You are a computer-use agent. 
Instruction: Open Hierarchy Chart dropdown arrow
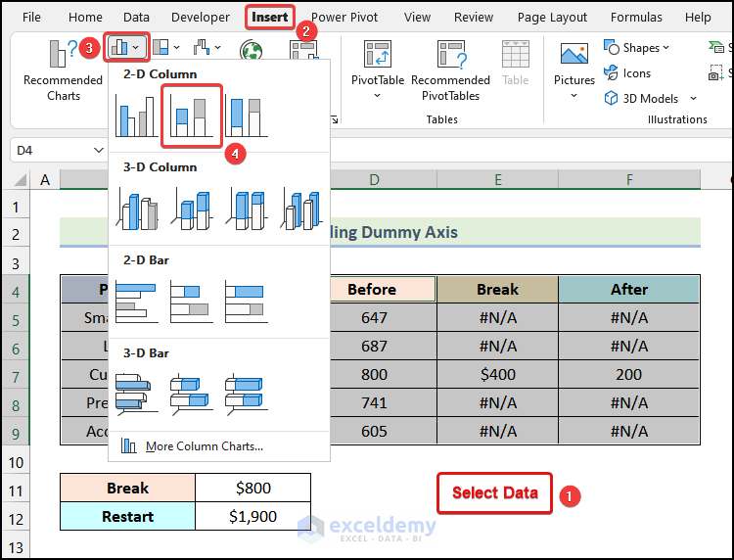click(176, 47)
